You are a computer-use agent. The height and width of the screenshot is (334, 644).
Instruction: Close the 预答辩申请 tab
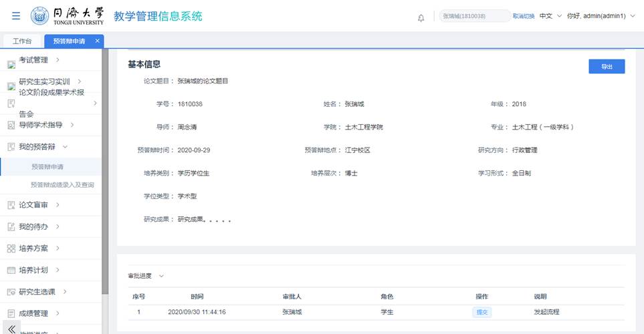pos(97,41)
